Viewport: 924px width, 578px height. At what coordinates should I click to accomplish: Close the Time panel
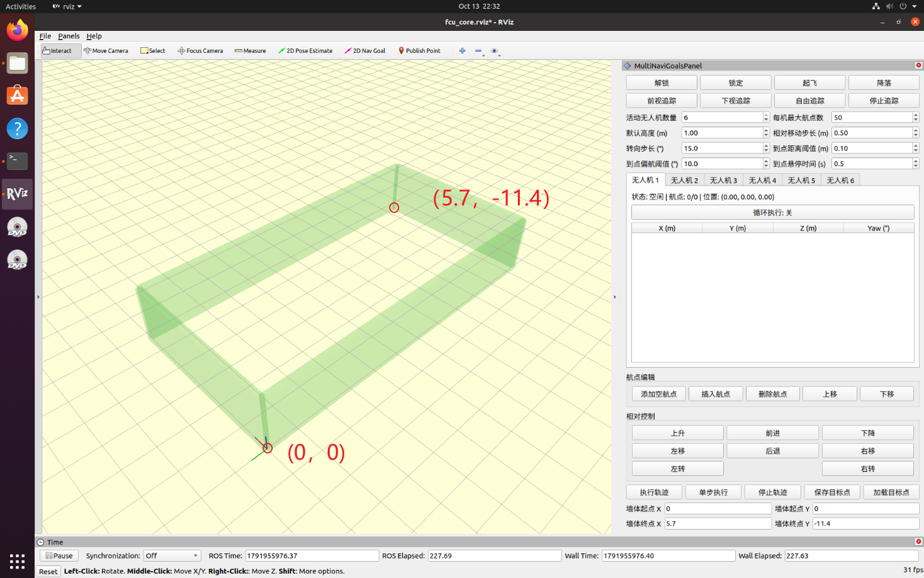(x=918, y=541)
